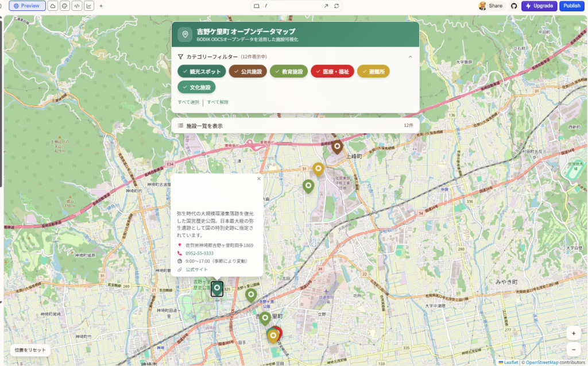Open the cloud icon in top toolbar
588x366 pixels.
point(52,6)
